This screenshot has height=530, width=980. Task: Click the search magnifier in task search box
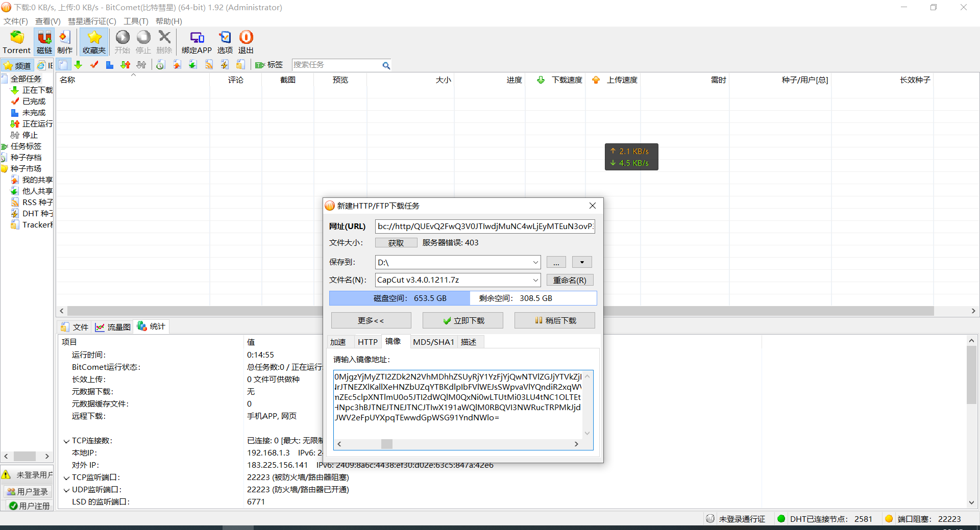click(x=386, y=65)
